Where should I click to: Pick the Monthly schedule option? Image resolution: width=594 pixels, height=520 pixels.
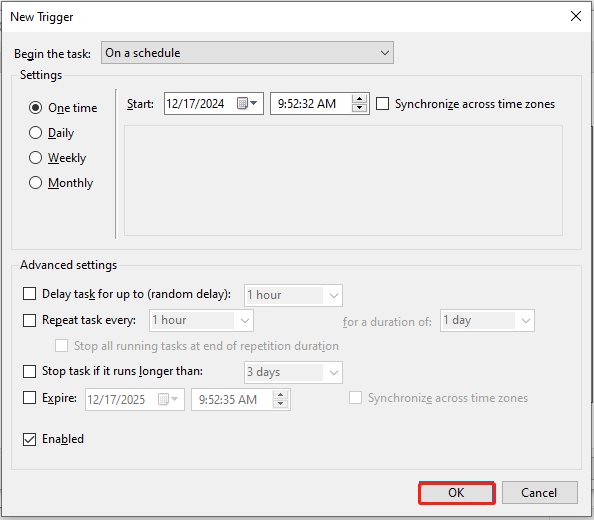tap(36, 183)
